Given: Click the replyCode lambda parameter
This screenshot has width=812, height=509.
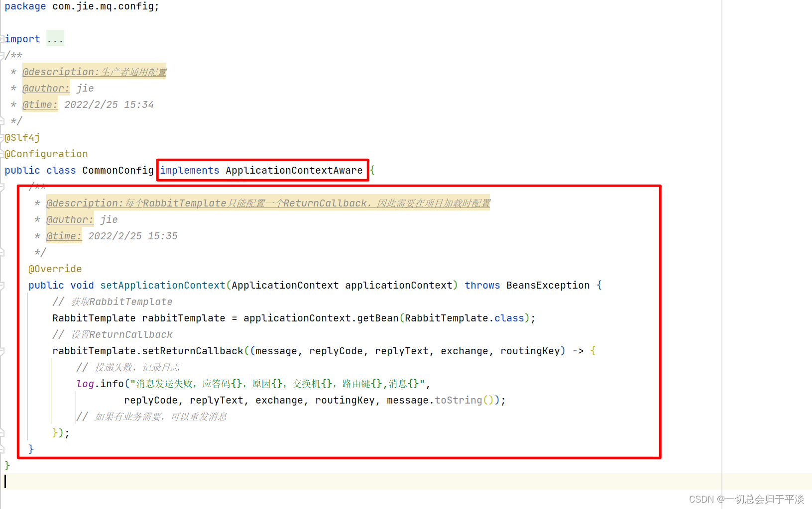Looking at the screenshot, I should [x=336, y=351].
